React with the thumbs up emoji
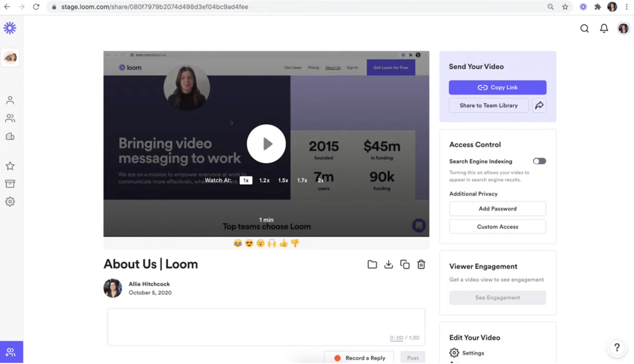Screen dimensions: 634x364 [x=283, y=243]
